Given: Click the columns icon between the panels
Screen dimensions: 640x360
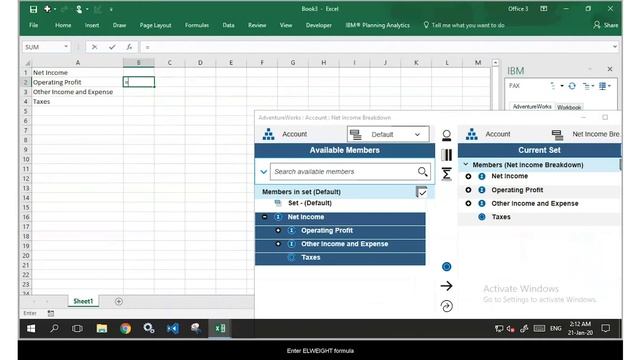Looking at the screenshot, I should [x=447, y=155].
